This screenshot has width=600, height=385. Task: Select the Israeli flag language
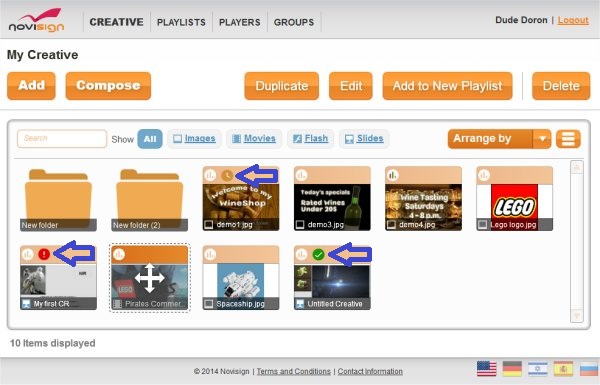(538, 369)
